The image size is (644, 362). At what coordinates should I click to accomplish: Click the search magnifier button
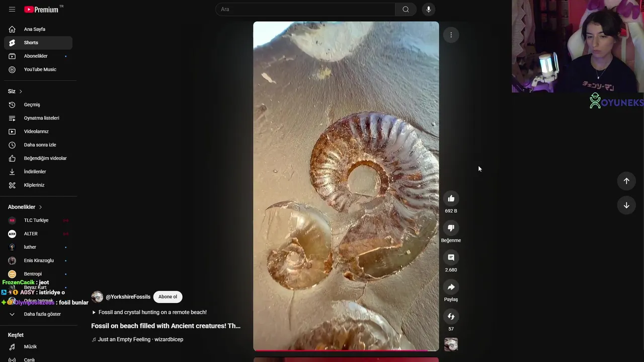pyautogui.click(x=406, y=9)
